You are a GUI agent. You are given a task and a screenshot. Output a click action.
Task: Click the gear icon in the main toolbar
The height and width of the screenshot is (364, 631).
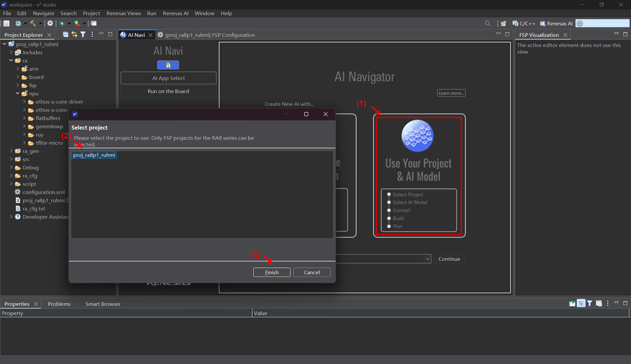tap(50, 24)
